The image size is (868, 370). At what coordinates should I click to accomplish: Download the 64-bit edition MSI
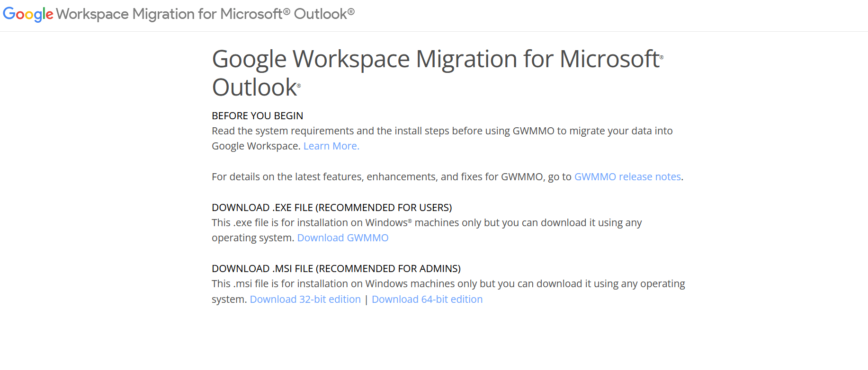(427, 300)
